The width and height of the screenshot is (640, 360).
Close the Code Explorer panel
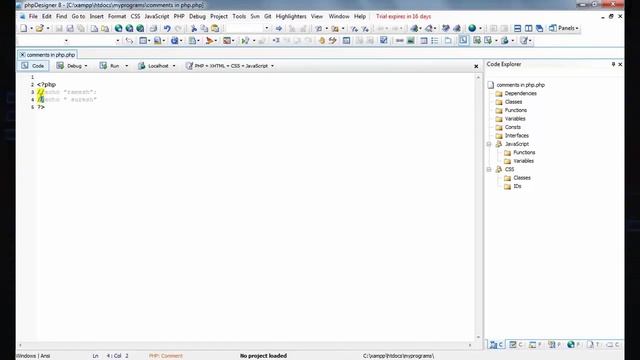(620, 64)
